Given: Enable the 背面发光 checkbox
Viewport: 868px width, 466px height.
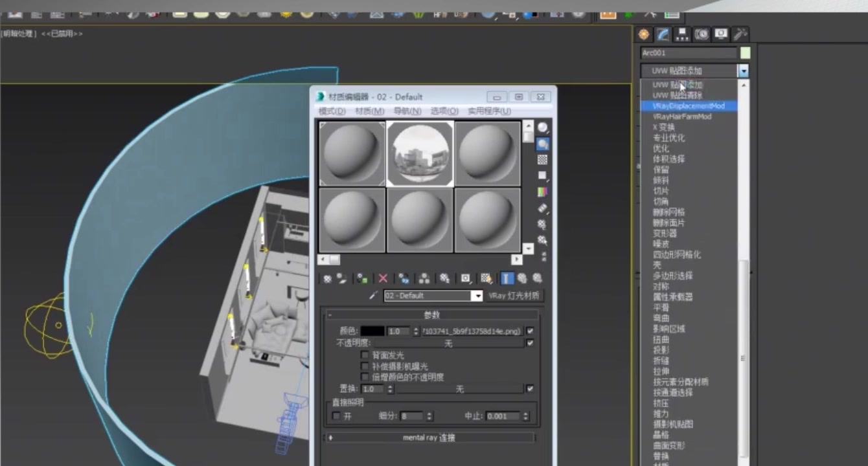Looking at the screenshot, I should coord(365,355).
